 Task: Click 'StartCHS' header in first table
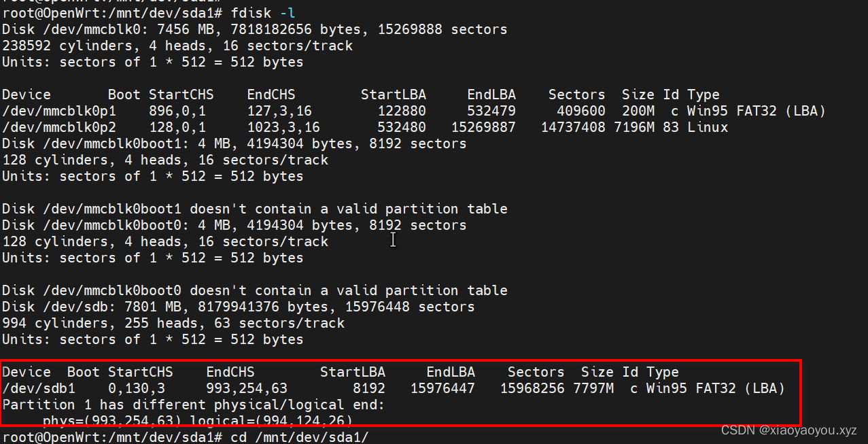(x=181, y=95)
